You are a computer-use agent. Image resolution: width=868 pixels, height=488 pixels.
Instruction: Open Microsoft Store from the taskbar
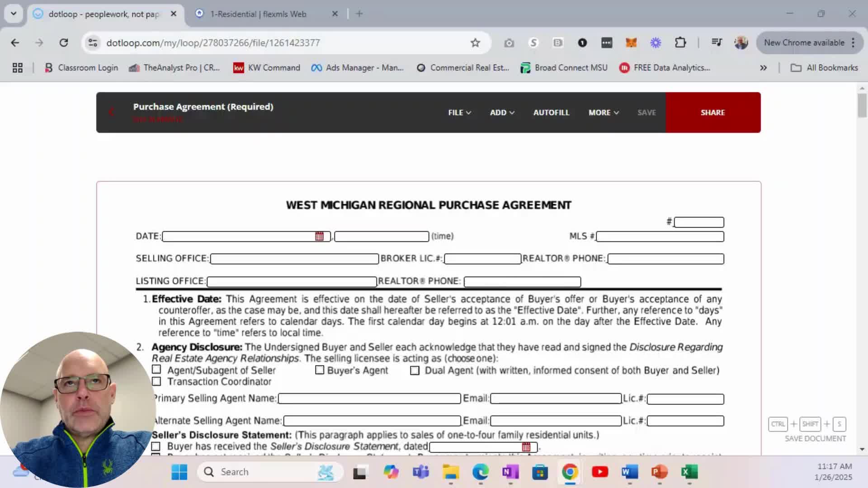point(540,472)
